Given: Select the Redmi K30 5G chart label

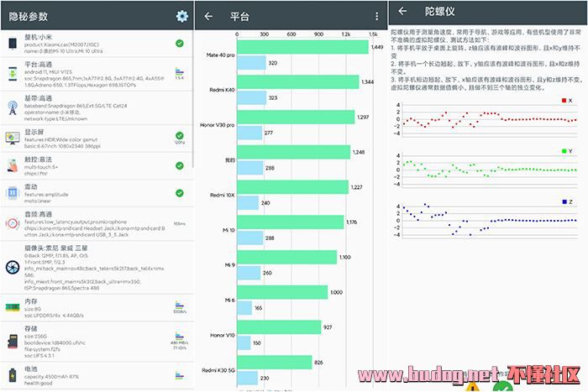Looking at the screenshot, I should [x=218, y=370].
